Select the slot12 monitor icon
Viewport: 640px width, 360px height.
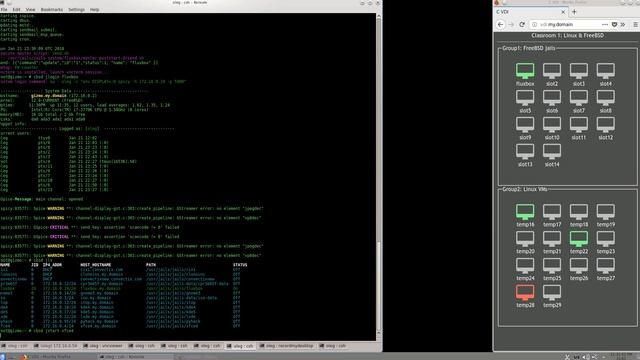click(x=606, y=124)
